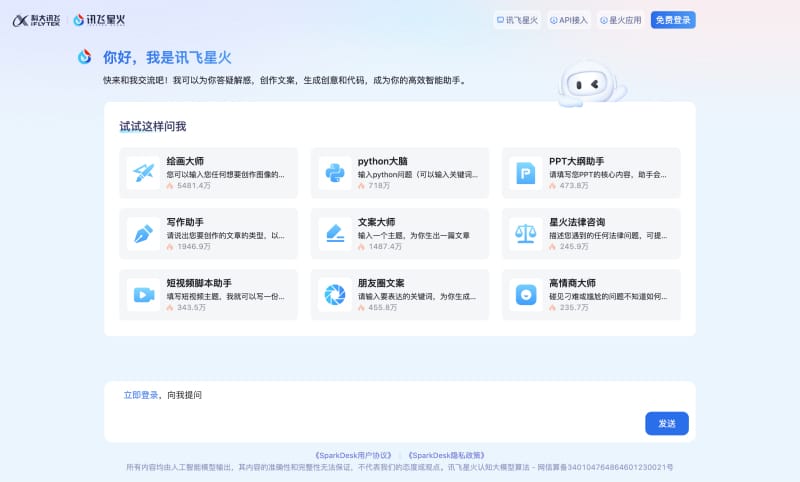
Task: Click the 绘画大师 paper plane icon
Action: [143, 173]
